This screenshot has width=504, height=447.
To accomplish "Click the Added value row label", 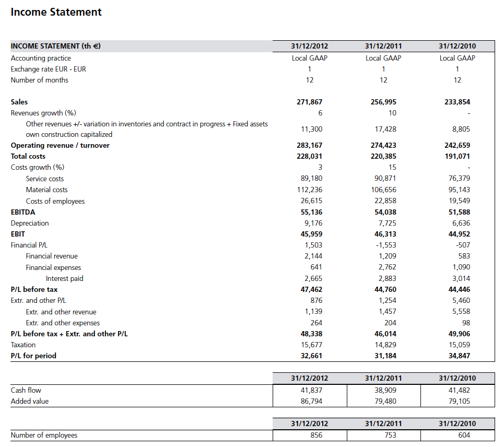I will click(30, 402).
